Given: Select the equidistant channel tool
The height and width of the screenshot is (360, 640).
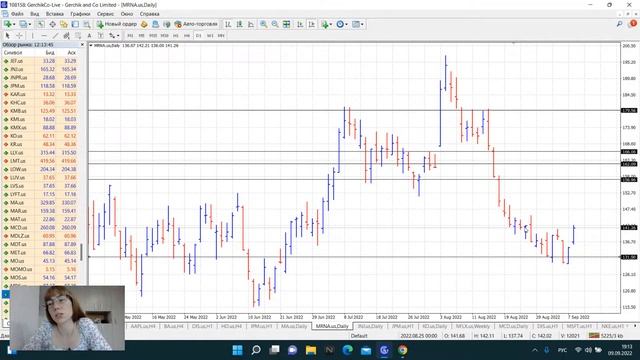Looking at the screenshot, I should click(x=67, y=36).
